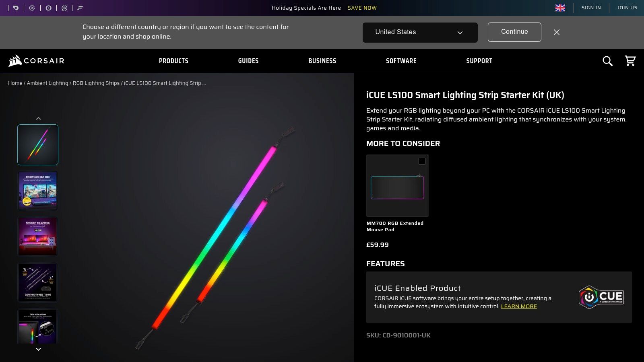Open the United States country dropdown
644x362 pixels.
(420, 32)
